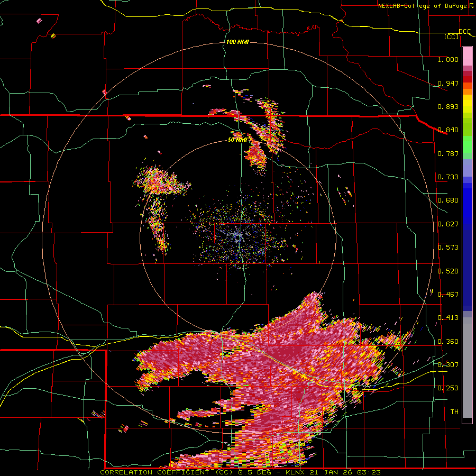Pick the 0.787 scale label
This screenshot has width=476, height=476.
tap(448, 153)
